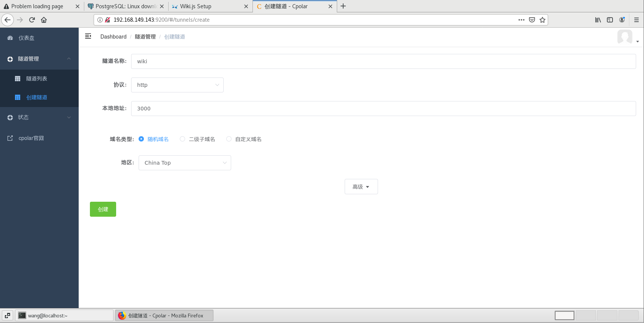The width and height of the screenshot is (644, 323).
Task: Reload the current page
Action: pyautogui.click(x=32, y=20)
